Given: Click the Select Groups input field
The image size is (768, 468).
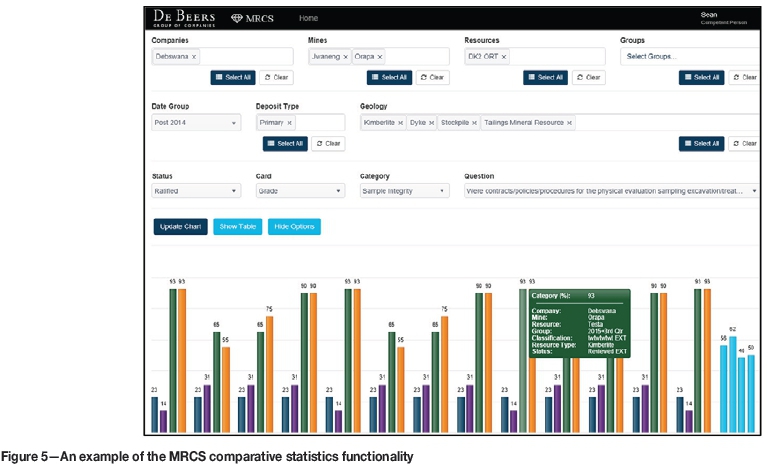Looking at the screenshot, I should pyautogui.click(x=688, y=58).
